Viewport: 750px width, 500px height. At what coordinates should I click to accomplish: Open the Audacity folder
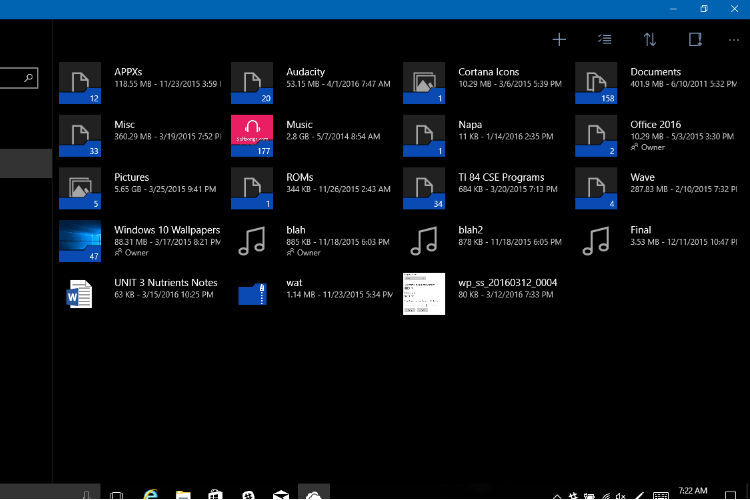point(252,83)
